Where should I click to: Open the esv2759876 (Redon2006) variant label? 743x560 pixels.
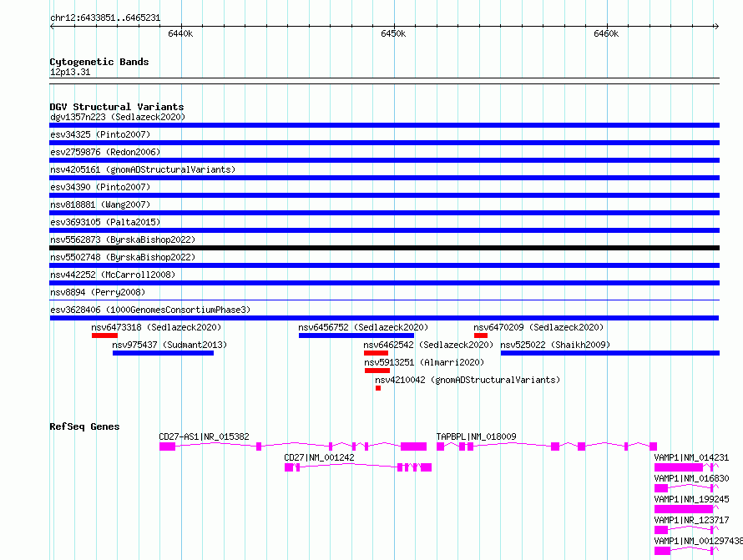point(105,152)
